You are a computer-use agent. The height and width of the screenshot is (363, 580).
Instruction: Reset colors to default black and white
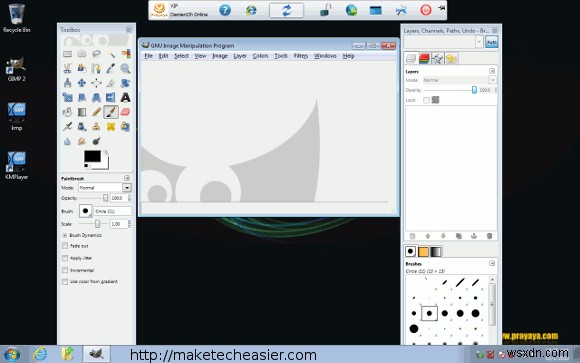(x=87, y=167)
